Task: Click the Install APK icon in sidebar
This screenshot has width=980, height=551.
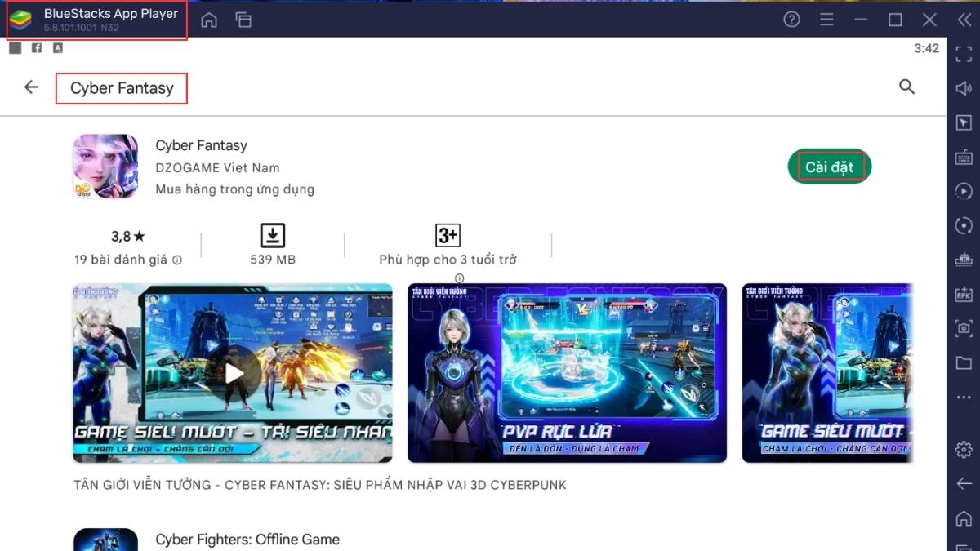Action: coord(964,294)
